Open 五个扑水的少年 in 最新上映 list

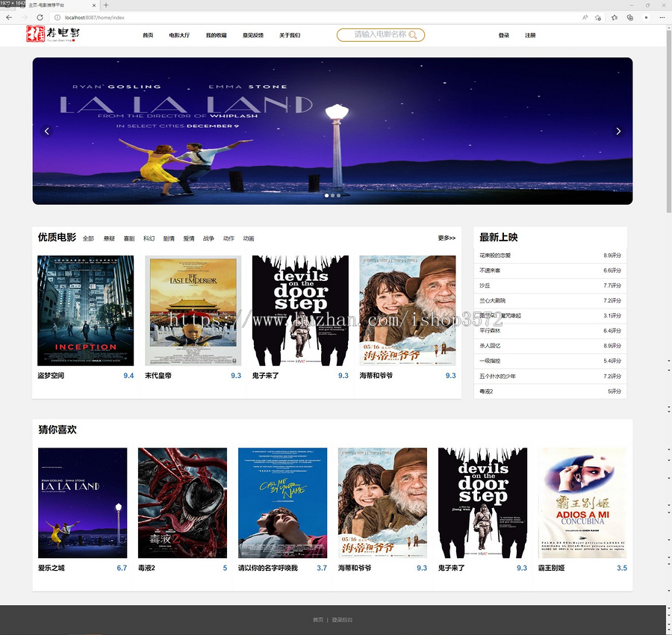coord(550,377)
